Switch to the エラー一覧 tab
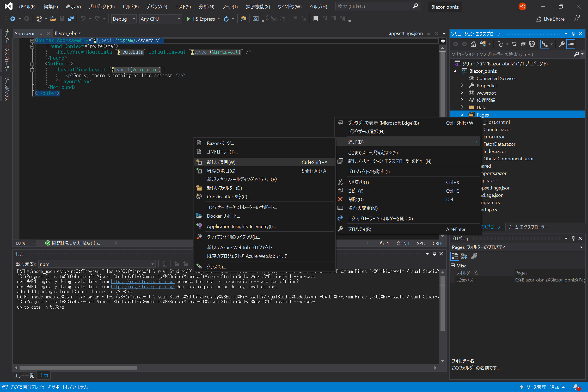The image size is (588, 392). (24, 375)
